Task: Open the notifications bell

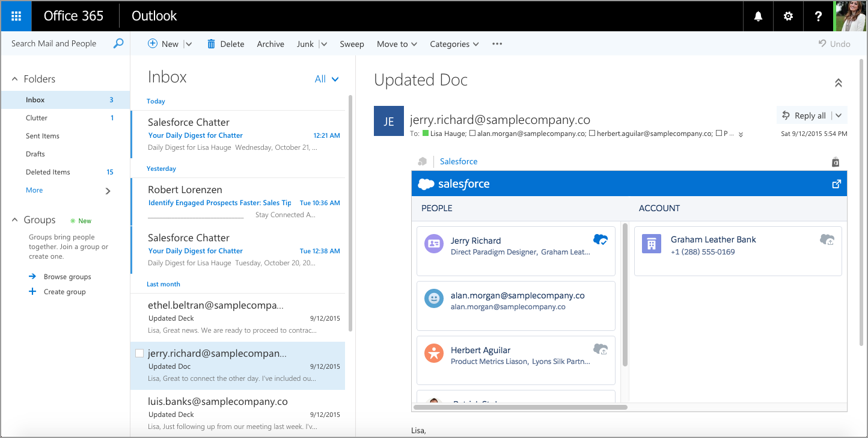Action: [x=758, y=16]
